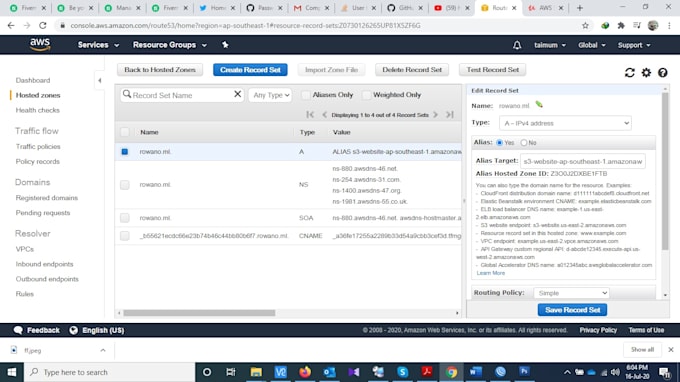The image size is (680, 382).
Task: Toggle the Aliases Only checkbox
Action: click(306, 95)
